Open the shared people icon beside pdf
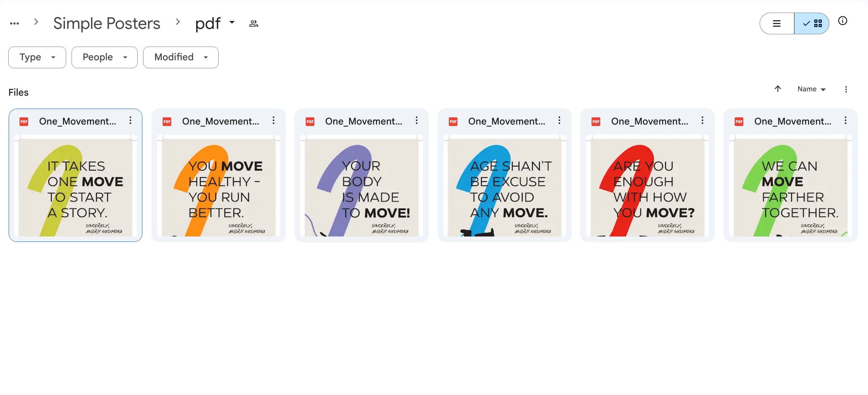 [x=254, y=23]
